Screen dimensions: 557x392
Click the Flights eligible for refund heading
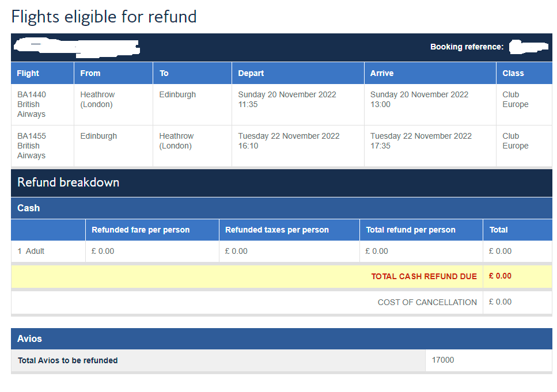coord(104,17)
